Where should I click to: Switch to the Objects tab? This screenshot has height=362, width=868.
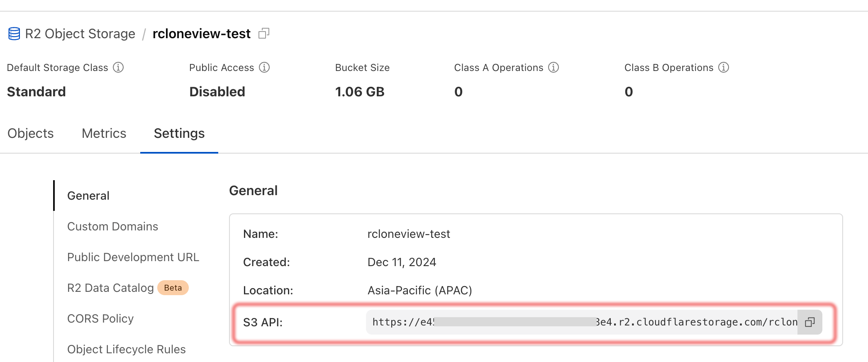click(x=31, y=133)
